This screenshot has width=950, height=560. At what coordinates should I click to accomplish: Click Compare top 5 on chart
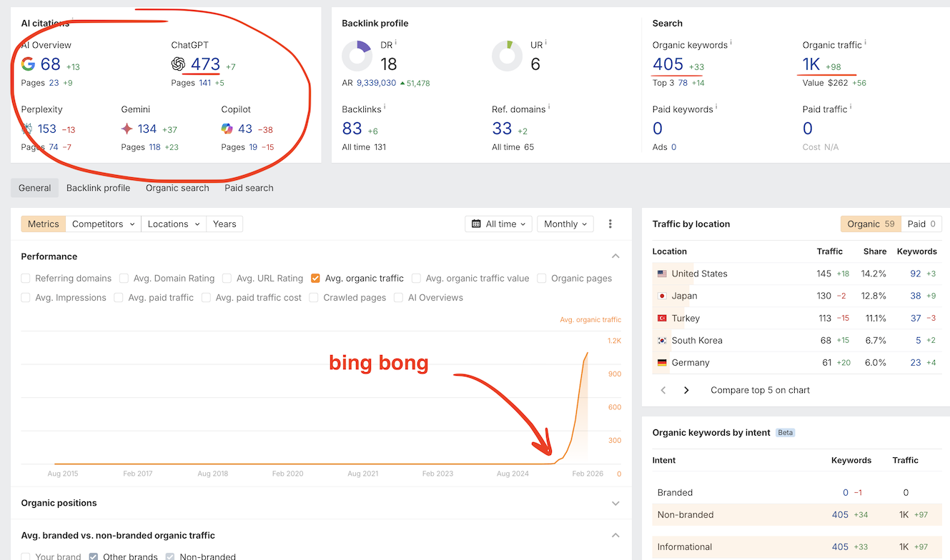pyautogui.click(x=760, y=390)
